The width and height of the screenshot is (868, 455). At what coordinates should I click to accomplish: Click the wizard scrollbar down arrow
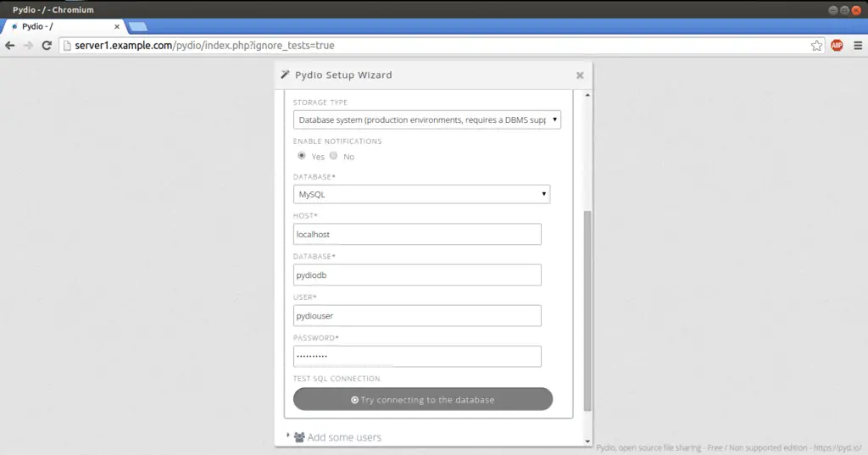587,441
